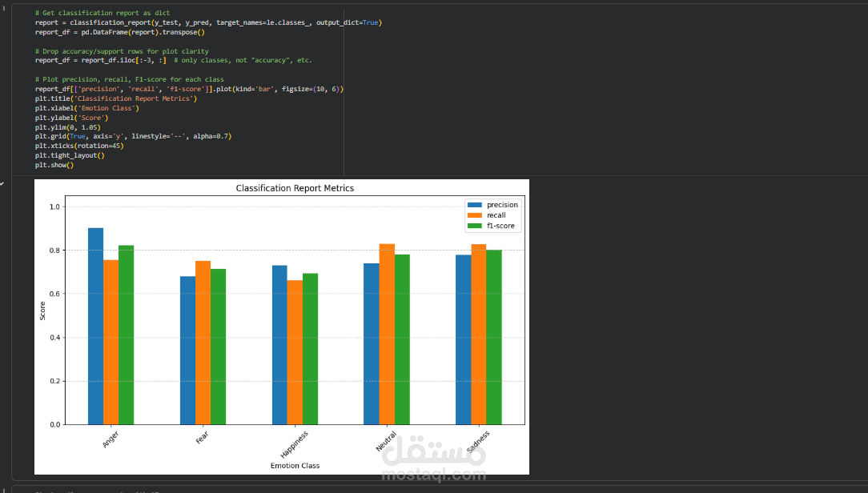The width and height of the screenshot is (868, 493).
Task: Click the 0.6 y-axis tick label
Action: point(54,294)
